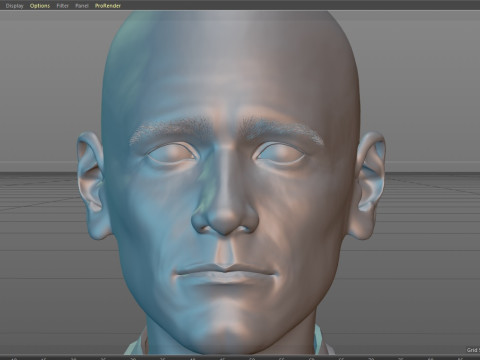Open the Filter viewport menu
Viewport: 480px width, 360px height.
point(62,6)
